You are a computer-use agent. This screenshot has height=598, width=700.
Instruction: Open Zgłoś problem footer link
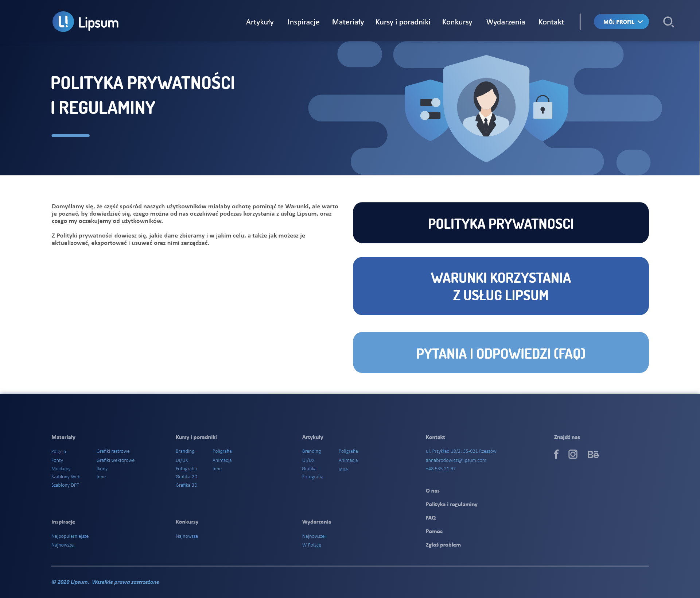(443, 545)
